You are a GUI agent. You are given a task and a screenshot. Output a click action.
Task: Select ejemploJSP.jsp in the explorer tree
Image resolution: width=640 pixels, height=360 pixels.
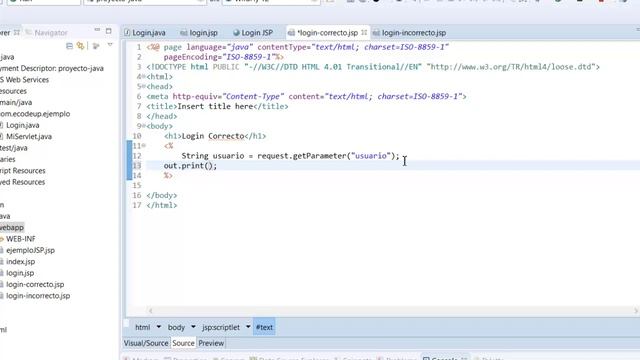click(30, 250)
